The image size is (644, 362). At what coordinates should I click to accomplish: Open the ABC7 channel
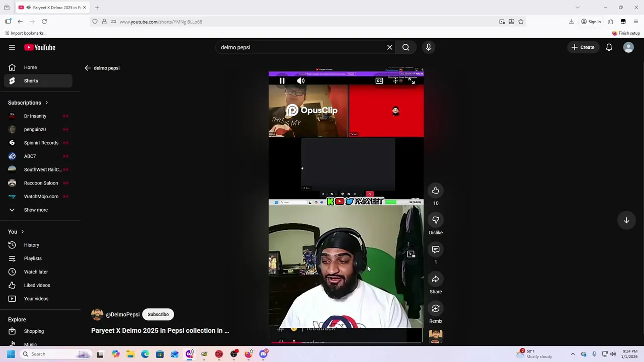pos(38,156)
